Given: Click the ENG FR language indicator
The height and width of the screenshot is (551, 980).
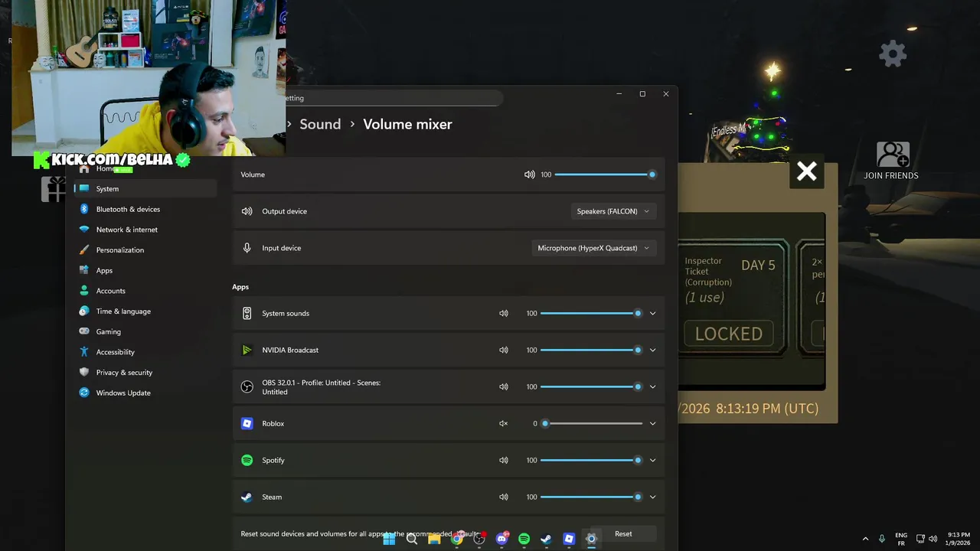Looking at the screenshot, I should pyautogui.click(x=901, y=539).
